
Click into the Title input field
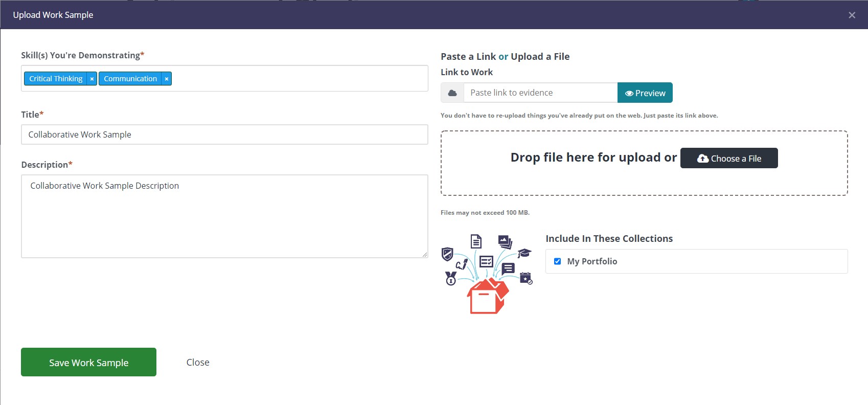click(x=224, y=134)
